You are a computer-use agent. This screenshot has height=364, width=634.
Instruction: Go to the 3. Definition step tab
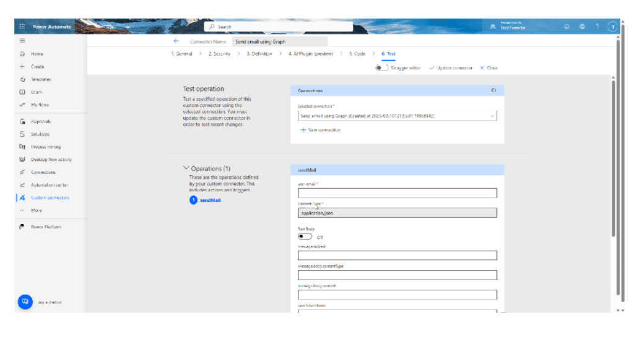259,54
